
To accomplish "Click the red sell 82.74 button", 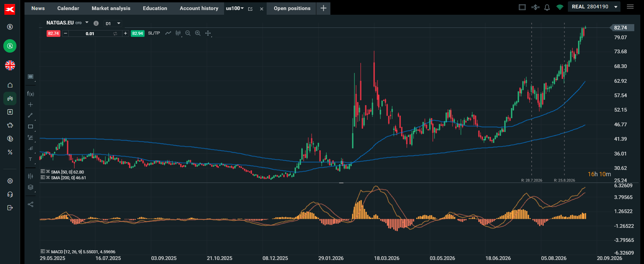I will coord(53,34).
